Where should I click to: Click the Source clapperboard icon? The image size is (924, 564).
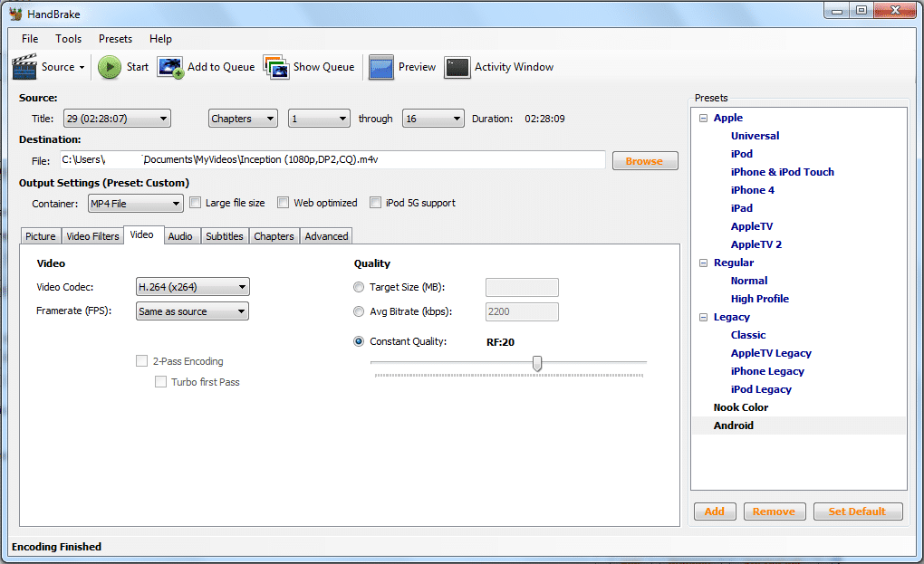point(24,67)
